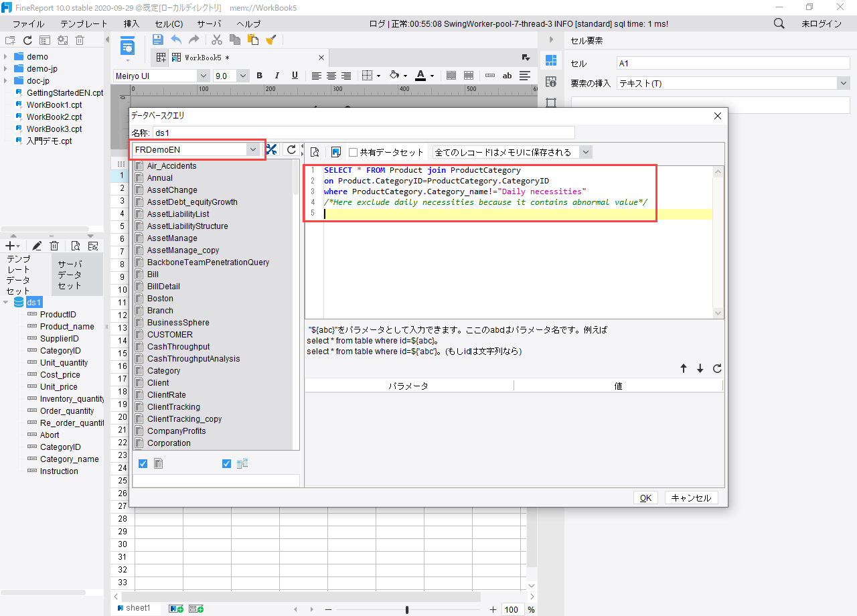Click the preview query icon in the dialog
The width and height of the screenshot is (857, 616).
(315, 152)
